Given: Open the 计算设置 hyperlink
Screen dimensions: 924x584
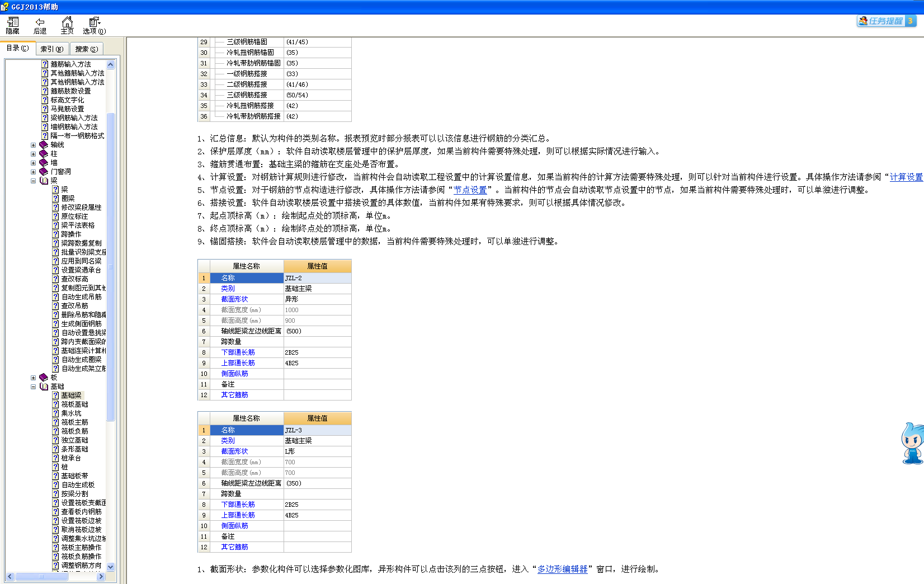Looking at the screenshot, I should coord(906,177).
